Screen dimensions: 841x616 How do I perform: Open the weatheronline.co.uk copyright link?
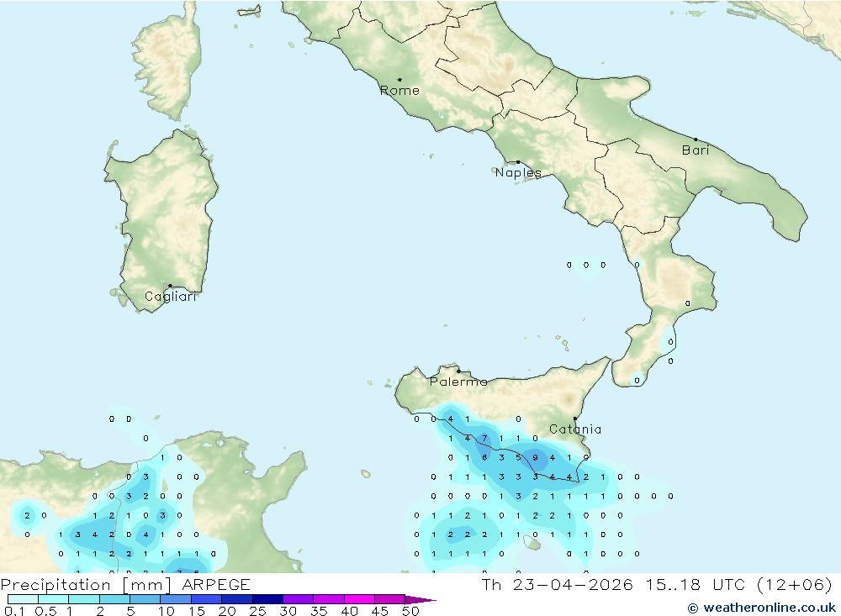[762, 608]
